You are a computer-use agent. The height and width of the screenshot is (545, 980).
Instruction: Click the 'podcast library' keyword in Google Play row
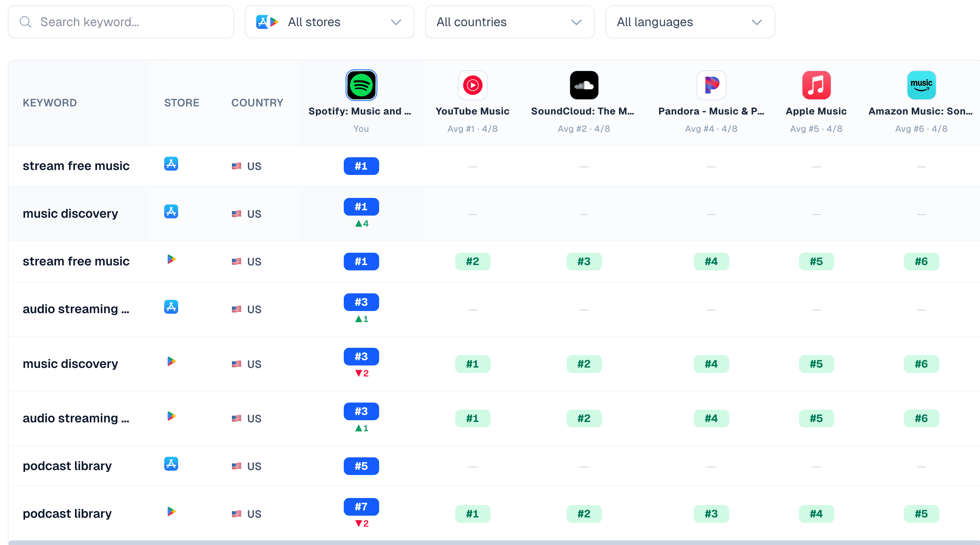[67, 514]
